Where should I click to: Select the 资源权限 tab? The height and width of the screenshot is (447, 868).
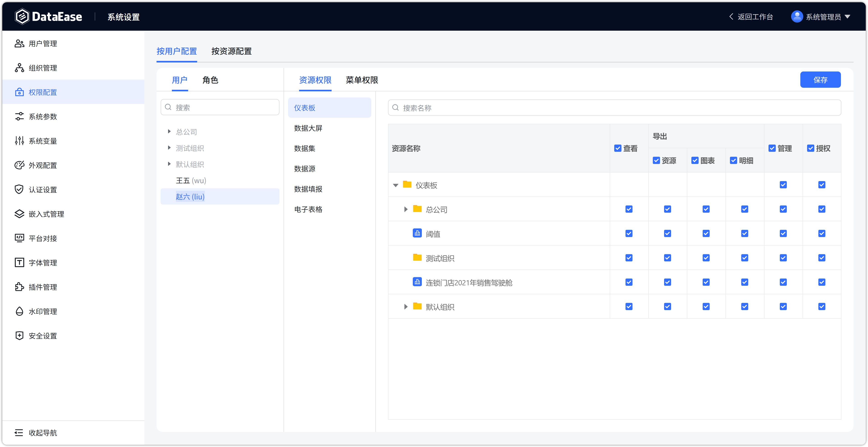315,80
